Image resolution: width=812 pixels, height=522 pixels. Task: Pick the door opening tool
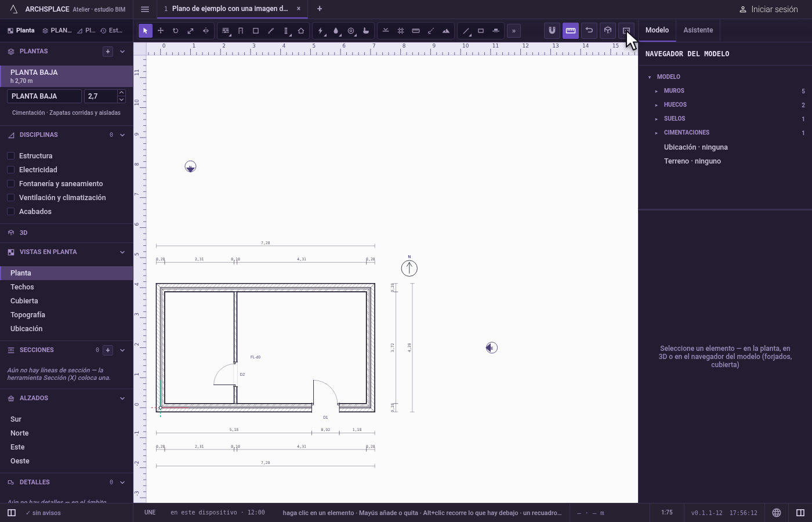[x=241, y=31]
